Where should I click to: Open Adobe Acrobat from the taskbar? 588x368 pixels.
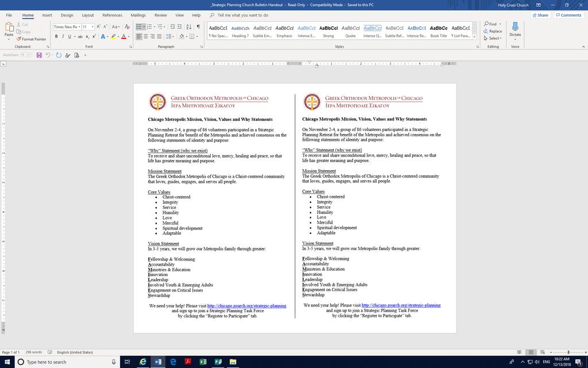pos(188,362)
